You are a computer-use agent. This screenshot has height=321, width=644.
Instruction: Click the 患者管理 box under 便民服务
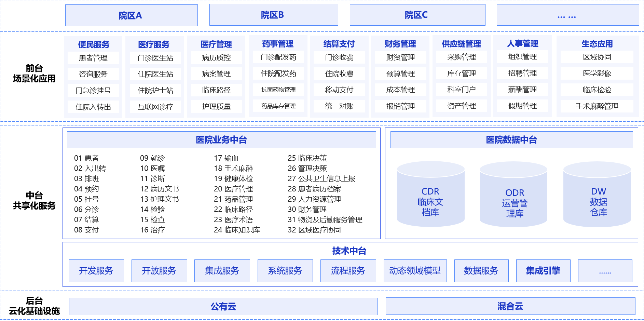click(x=93, y=58)
